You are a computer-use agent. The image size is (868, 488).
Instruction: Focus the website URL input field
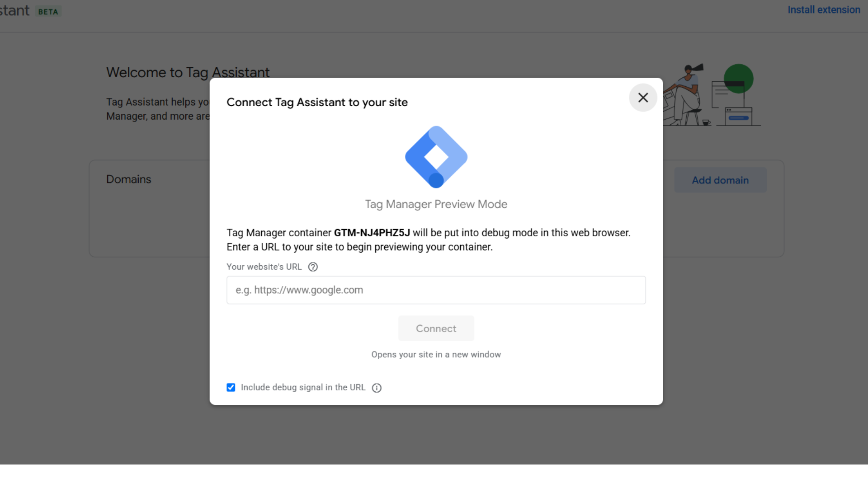click(x=436, y=290)
